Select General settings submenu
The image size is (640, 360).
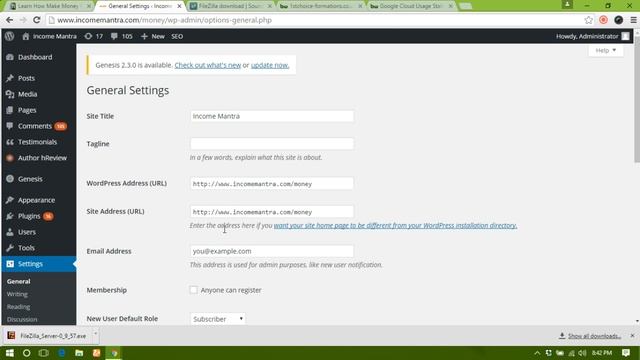tap(18, 281)
